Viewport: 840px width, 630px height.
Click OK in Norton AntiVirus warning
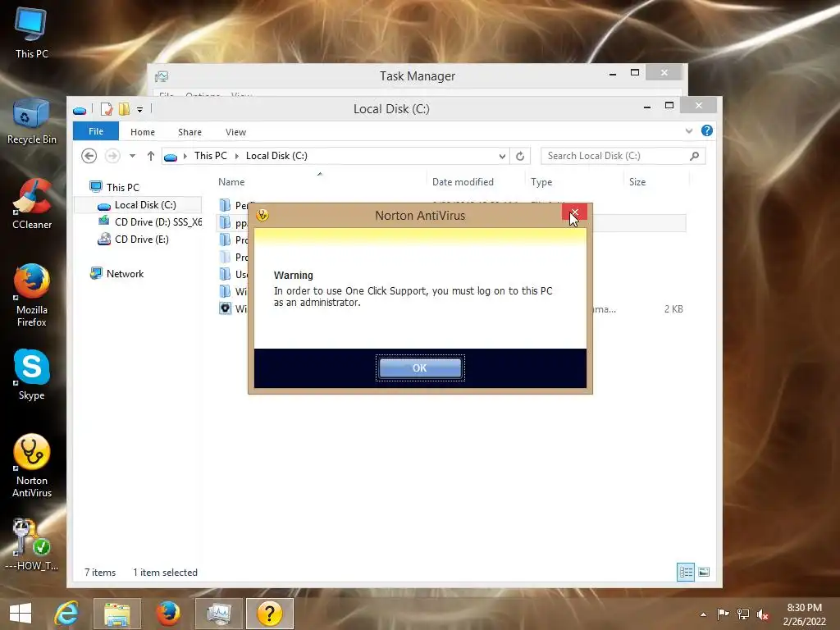pos(419,368)
